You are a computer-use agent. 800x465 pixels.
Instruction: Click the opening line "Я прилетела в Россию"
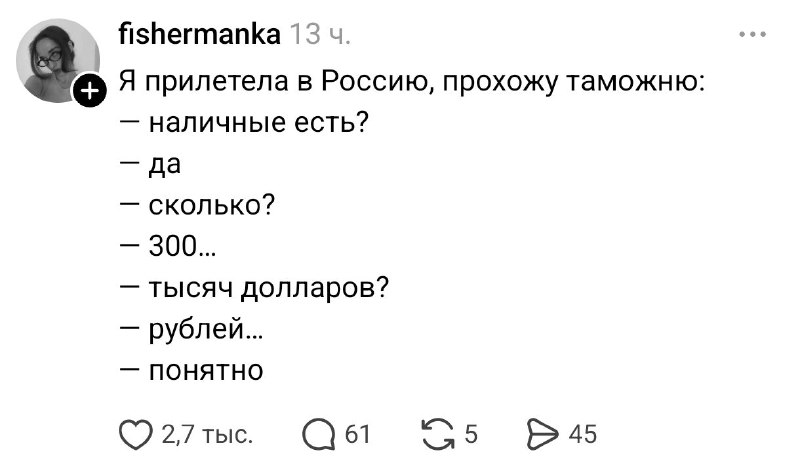[410, 81]
